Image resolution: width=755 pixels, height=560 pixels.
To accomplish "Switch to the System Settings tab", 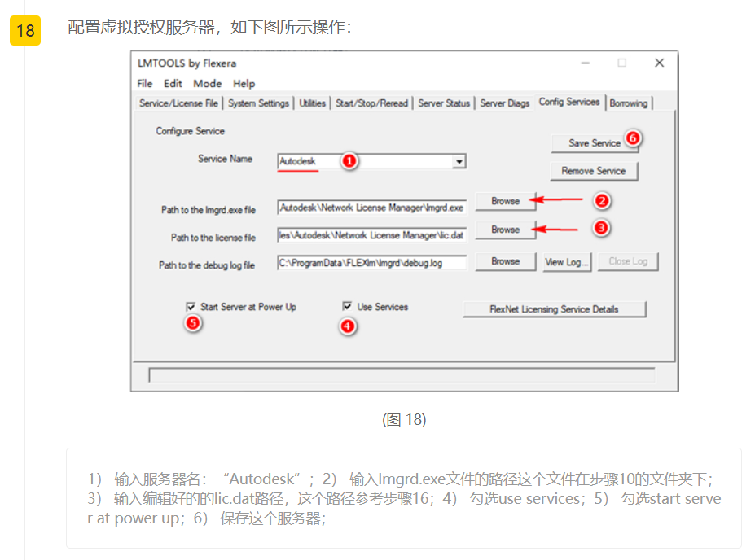I will click(258, 103).
